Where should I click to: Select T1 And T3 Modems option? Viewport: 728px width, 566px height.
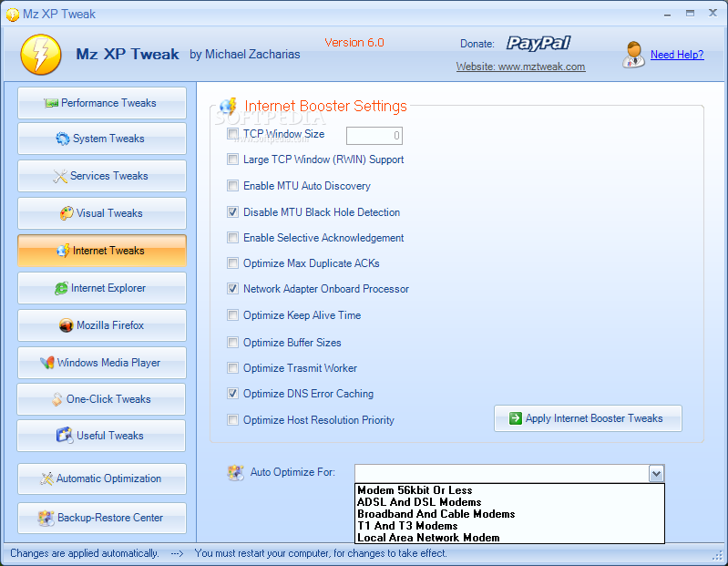coord(510,526)
